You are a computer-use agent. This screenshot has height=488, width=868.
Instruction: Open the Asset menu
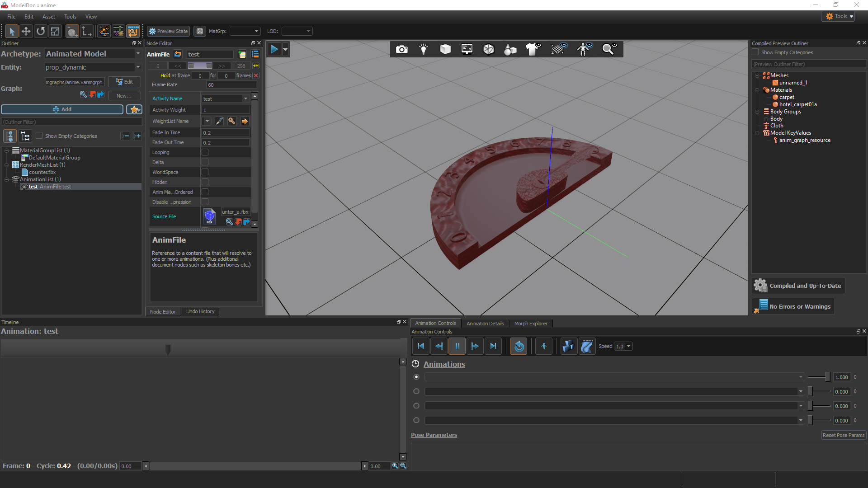coord(48,17)
